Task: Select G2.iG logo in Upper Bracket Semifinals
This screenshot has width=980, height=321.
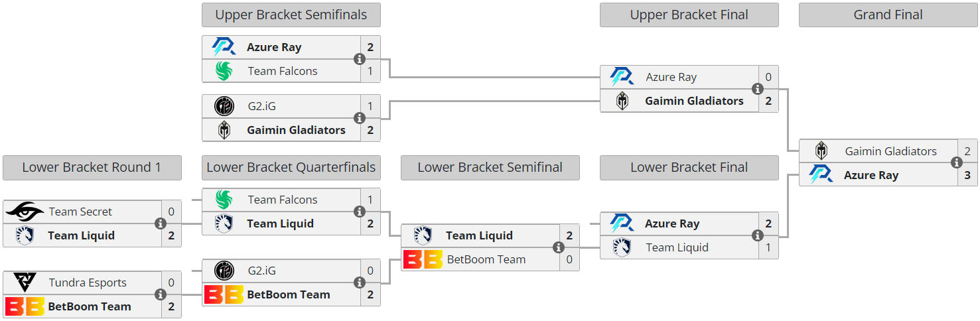Action: 224,106
